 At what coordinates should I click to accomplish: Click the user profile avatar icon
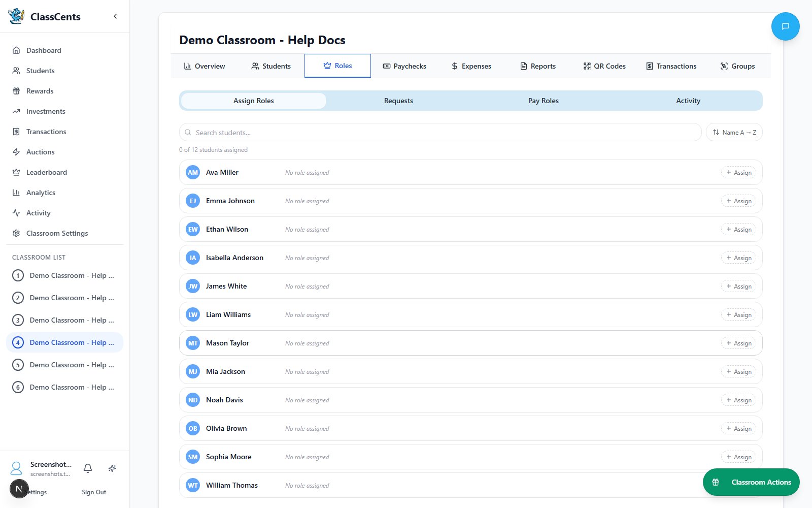tap(16, 468)
